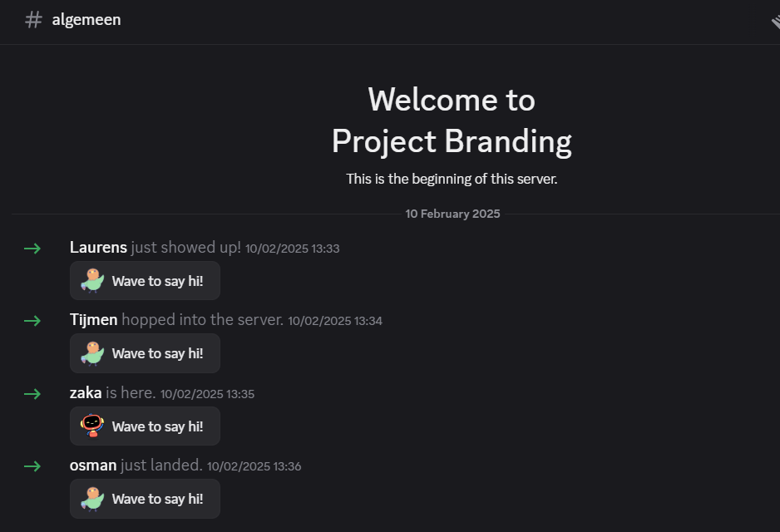Viewport: 780px width, 532px height.
Task: Click the Welcome to Project Branding heading
Action: pos(452,121)
